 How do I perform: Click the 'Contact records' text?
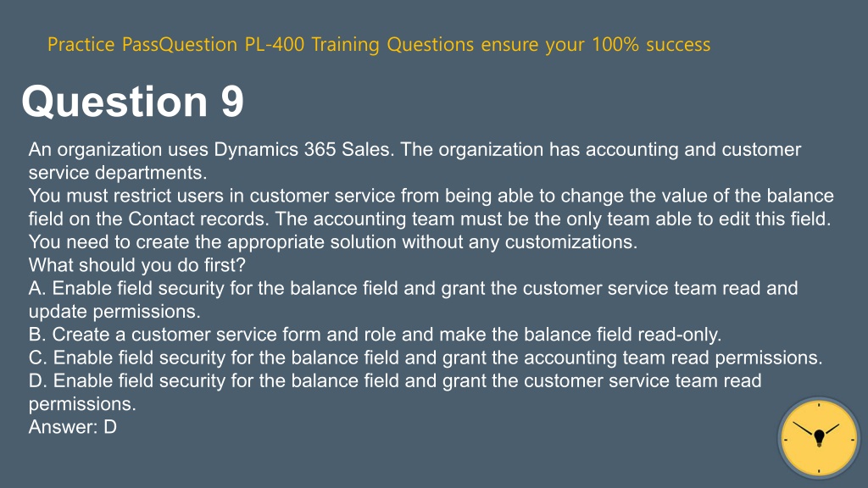pos(198,219)
